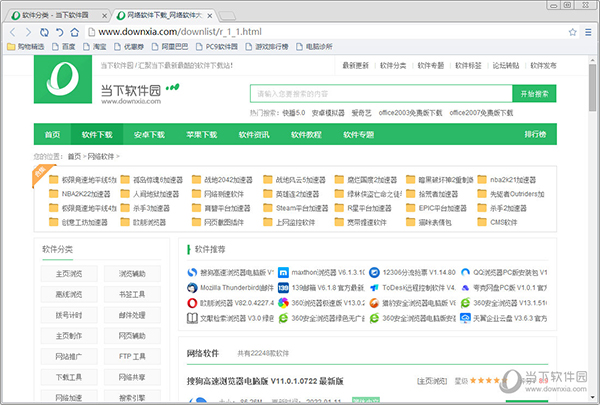Open the Steam平台加速器 folder icon

[x=268, y=208]
